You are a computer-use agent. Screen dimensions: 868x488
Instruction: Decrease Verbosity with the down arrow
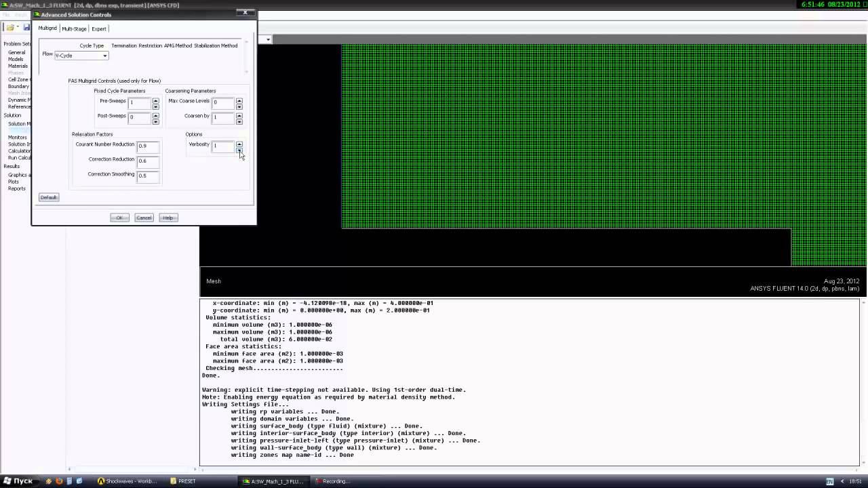point(239,149)
